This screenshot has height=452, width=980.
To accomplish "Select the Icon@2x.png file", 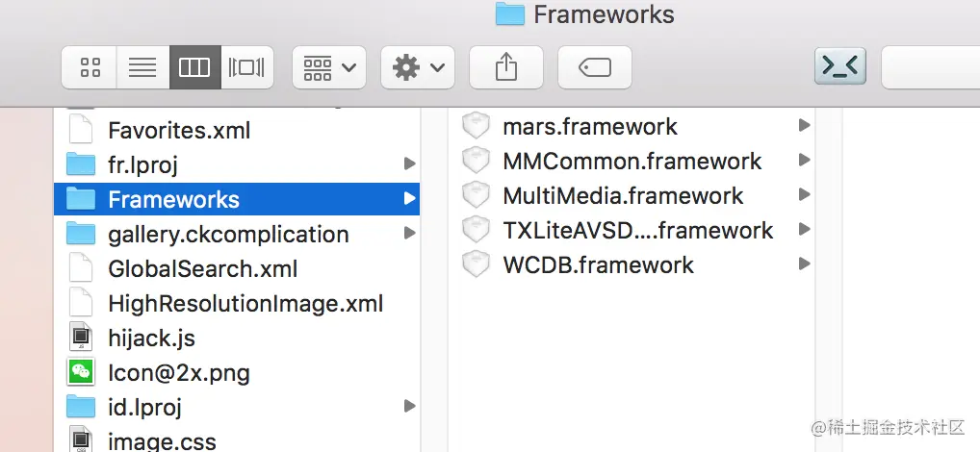I will pos(237,373).
